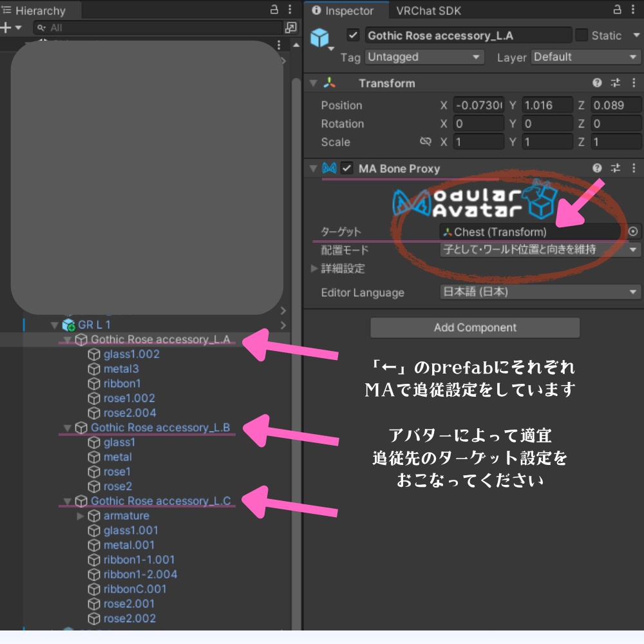Click Position Z value 0.089

(x=616, y=105)
